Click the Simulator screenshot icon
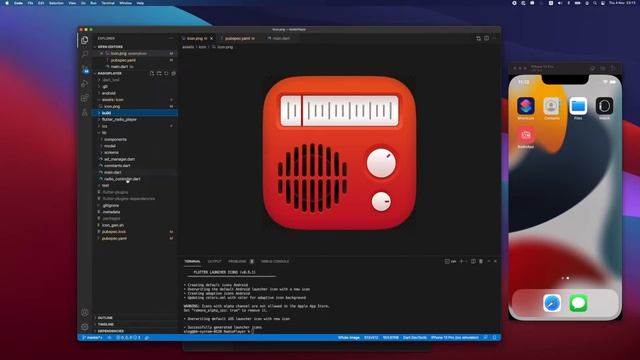Image resolution: width=640 pixels, height=360 pixels. [602, 68]
